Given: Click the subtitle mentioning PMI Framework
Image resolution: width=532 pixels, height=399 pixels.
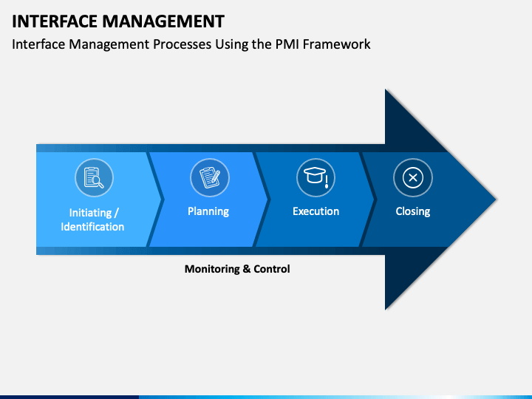Looking at the screenshot, I should 191,44.
